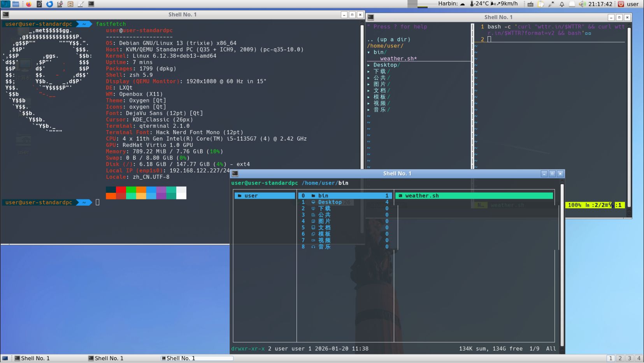The width and height of the screenshot is (644, 363).
Task: Open the archive manager from the taskbar
Action: (x=70, y=4)
